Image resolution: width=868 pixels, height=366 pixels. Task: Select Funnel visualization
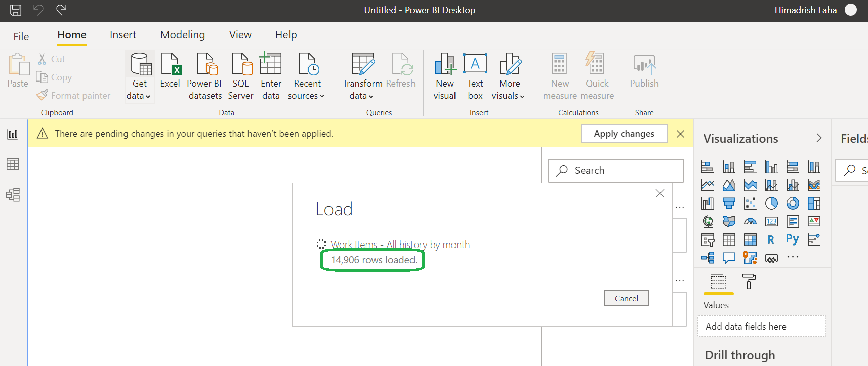729,204
